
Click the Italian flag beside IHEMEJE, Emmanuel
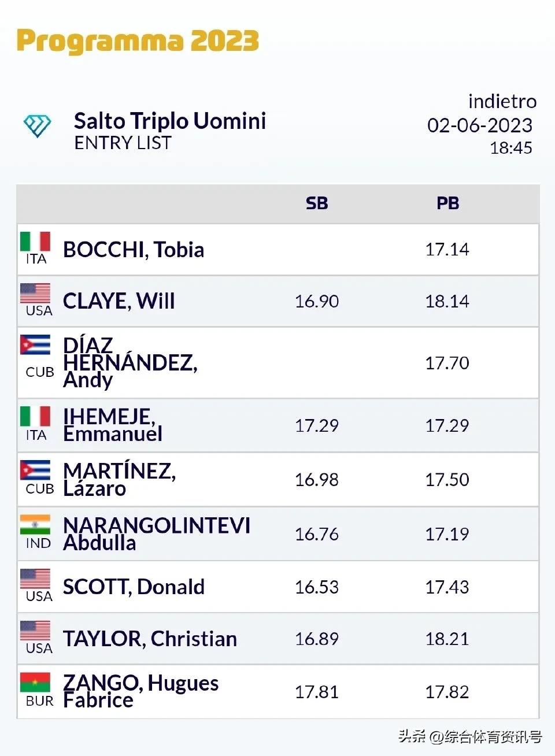[35, 416]
